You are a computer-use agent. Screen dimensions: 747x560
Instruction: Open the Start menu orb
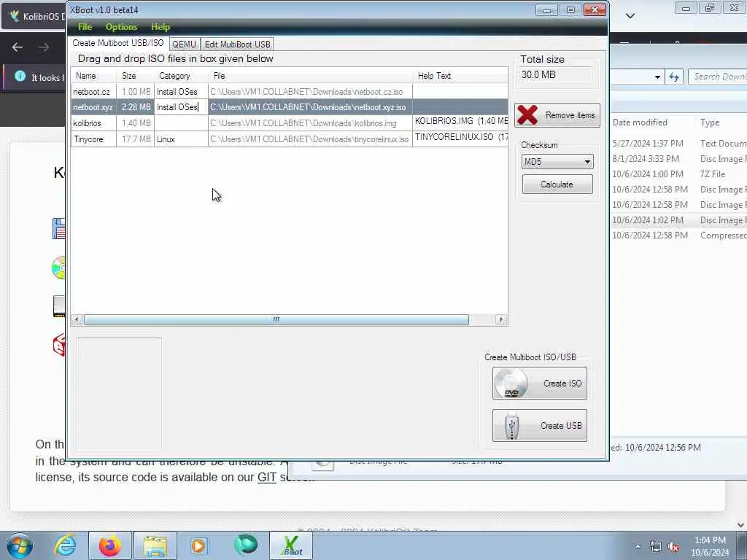pos(20,545)
